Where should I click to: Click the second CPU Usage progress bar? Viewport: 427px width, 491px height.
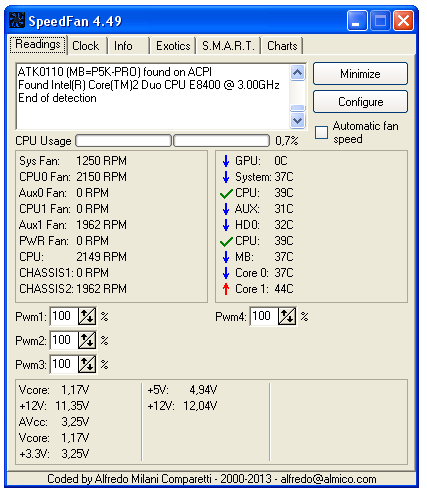tap(221, 141)
